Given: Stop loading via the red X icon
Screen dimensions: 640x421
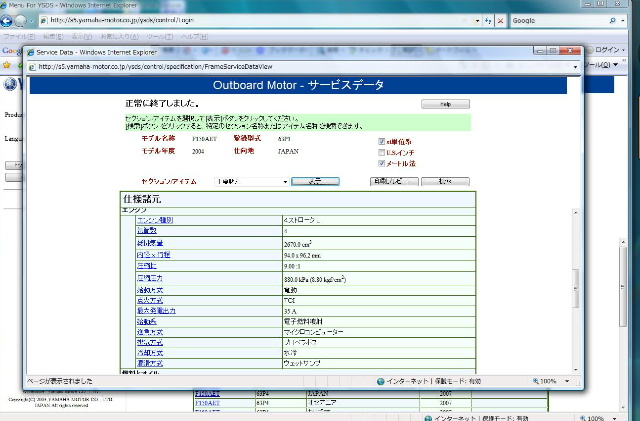Looking at the screenshot, I should (x=500, y=20).
